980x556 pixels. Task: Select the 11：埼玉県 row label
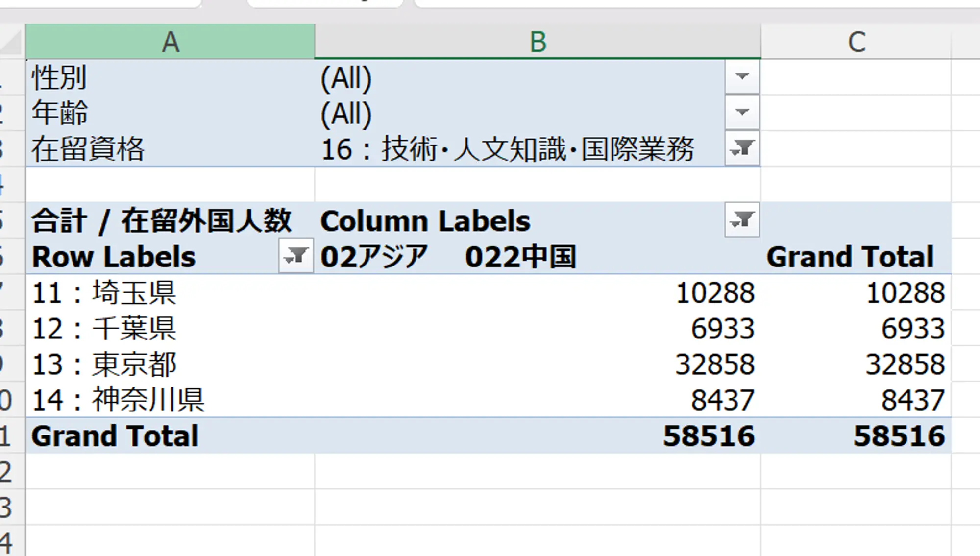(x=170, y=292)
